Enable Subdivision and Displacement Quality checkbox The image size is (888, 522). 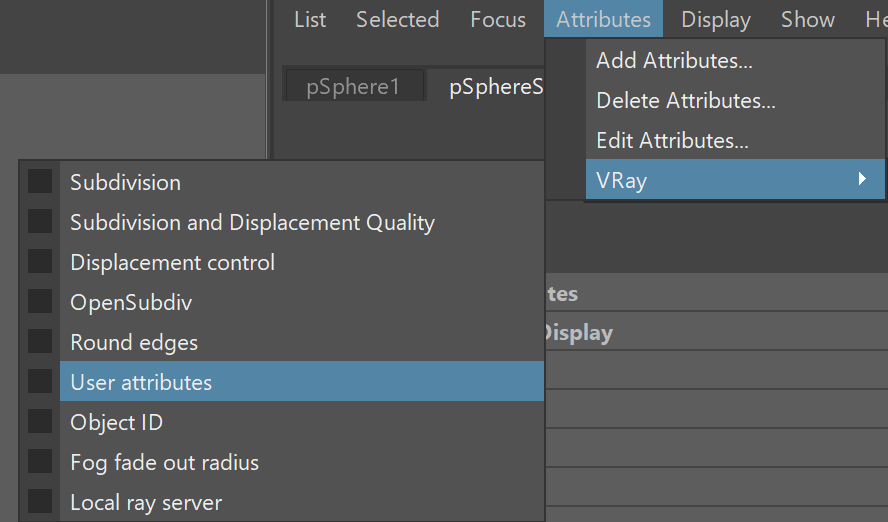coord(40,221)
